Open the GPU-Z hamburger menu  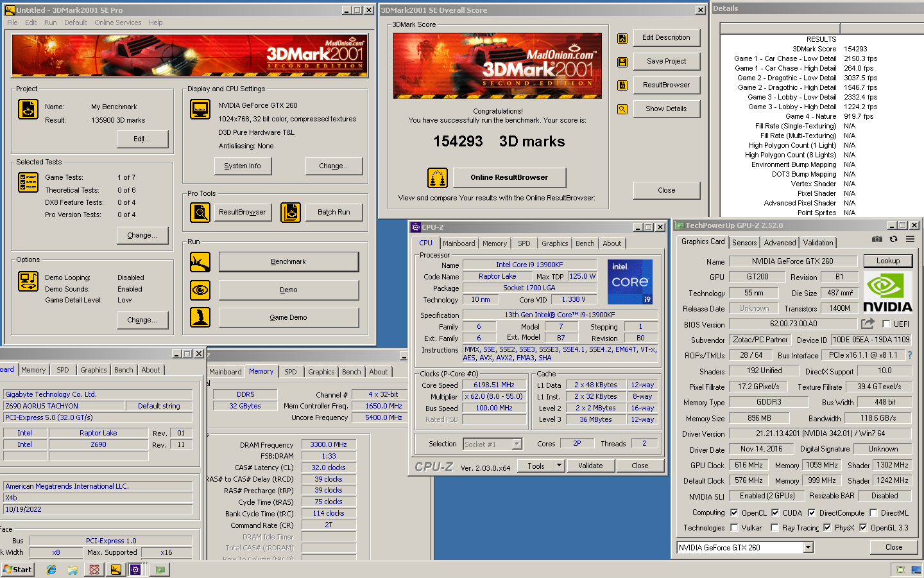click(910, 239)
